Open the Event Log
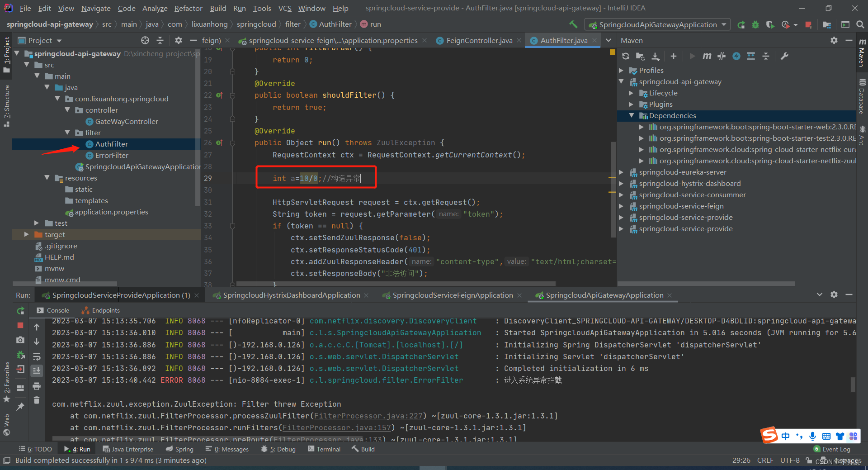 coord(832,449)
